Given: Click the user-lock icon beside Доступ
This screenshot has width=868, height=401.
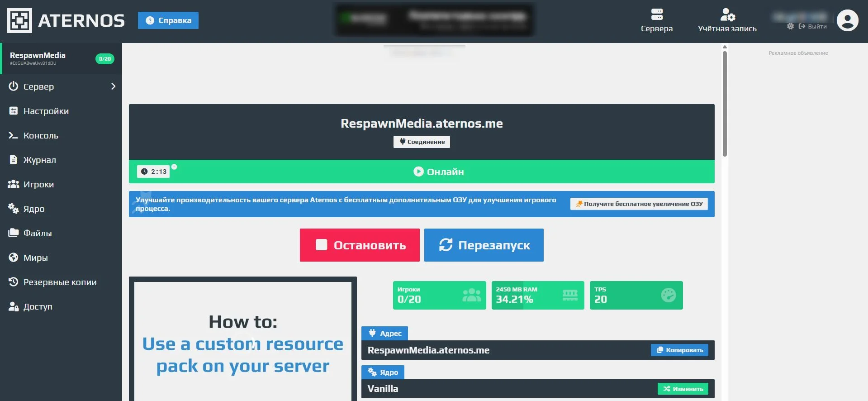Looking at the screenshot, I should 14,306.
